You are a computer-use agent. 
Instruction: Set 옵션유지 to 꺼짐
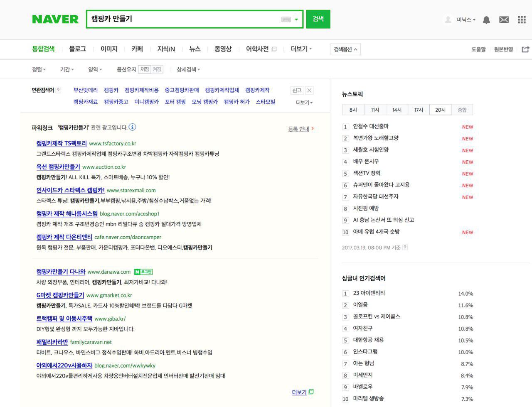click(x=145, y=69)
